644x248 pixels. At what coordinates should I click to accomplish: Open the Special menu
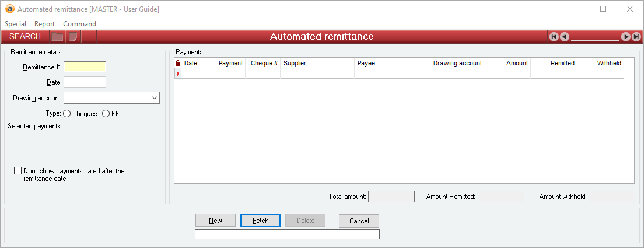pos(15,24)
